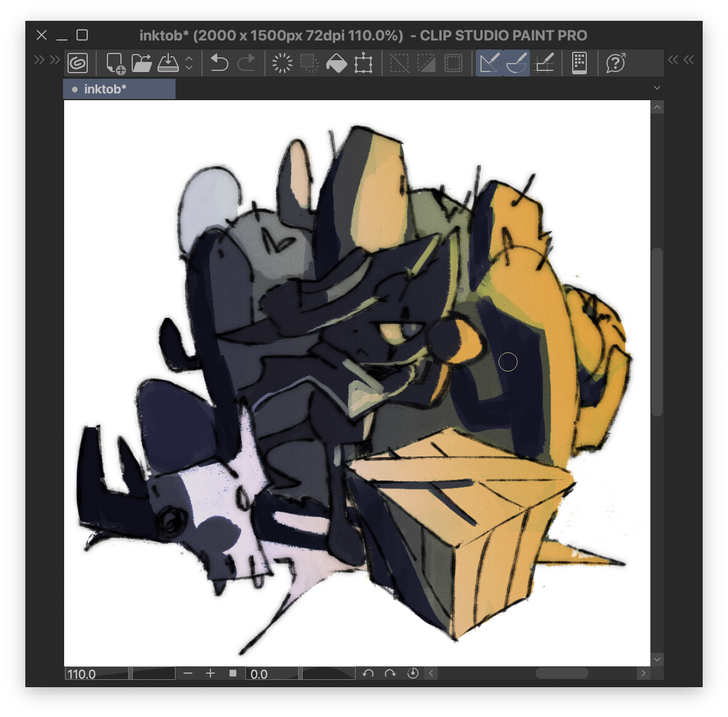Reset the canvas rotation

[412, 673]
